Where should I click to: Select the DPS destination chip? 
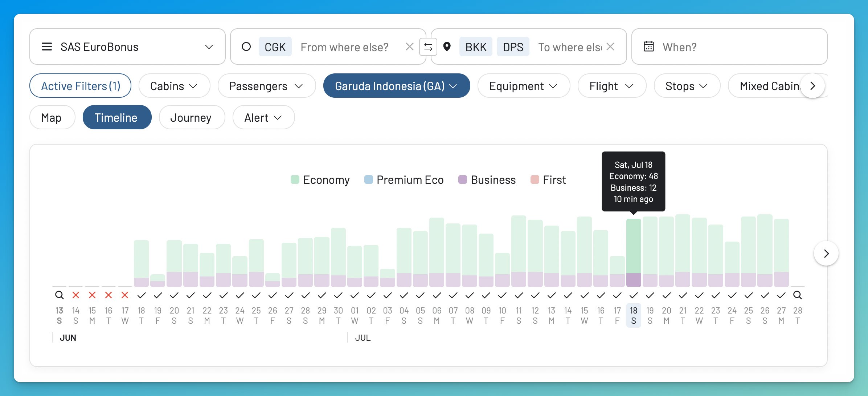click(513, 47)
